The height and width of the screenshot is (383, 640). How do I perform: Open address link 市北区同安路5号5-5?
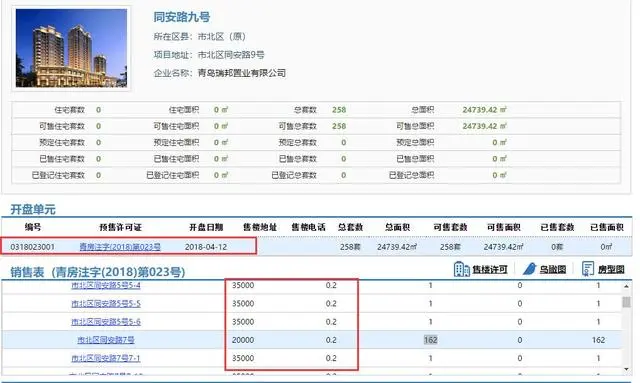point(106,303)
